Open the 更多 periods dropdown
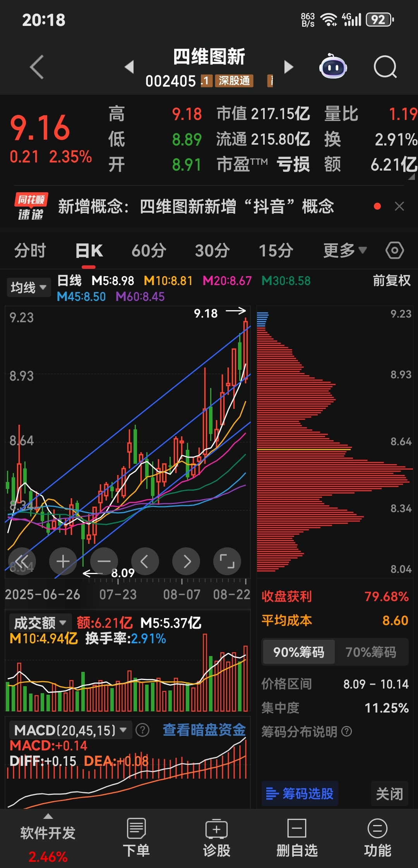Viewport: 418px width, 868px height. (x=345, y=251)
